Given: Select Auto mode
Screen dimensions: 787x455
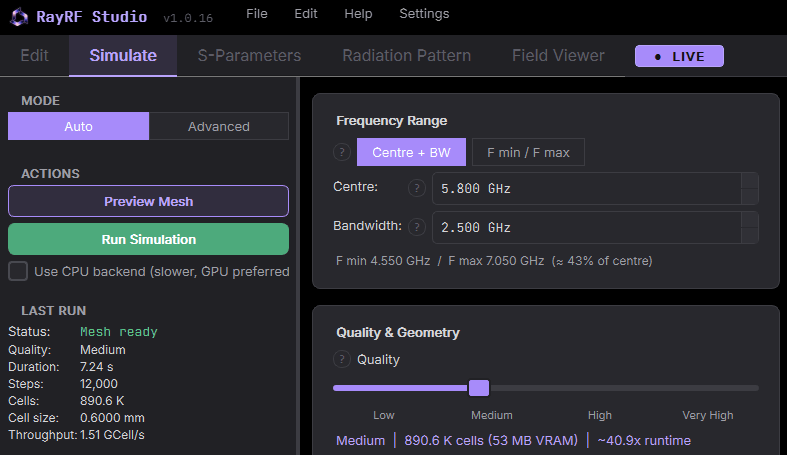Looking at the screenshot, I should click(78, 126).
